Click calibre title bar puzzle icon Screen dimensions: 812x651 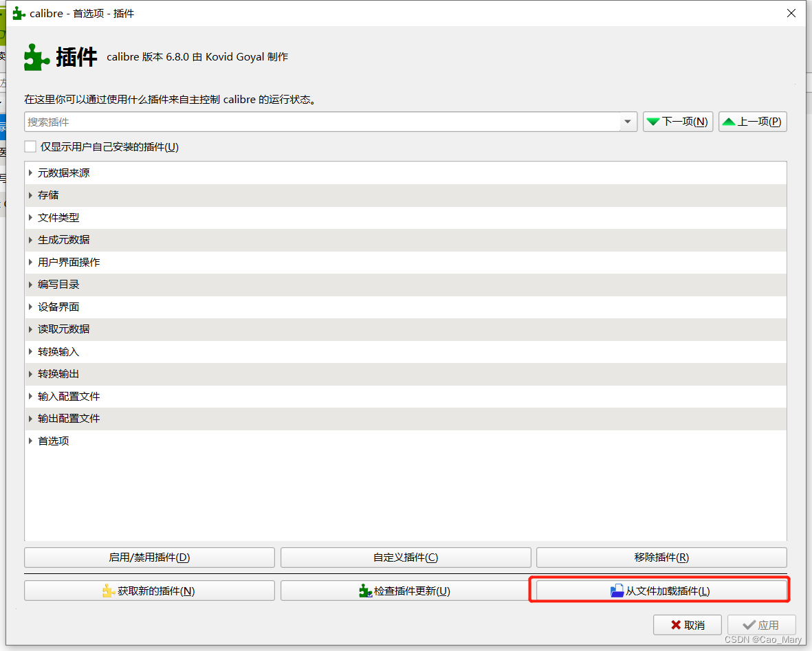coord(19,14)
